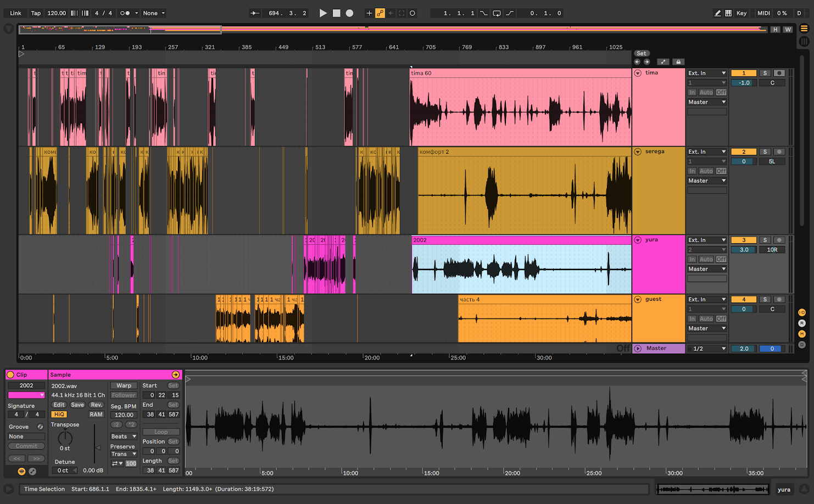Toggle arrangement Loop switch
The width and height of the screenshot is (814, 504).
(497, 13)
